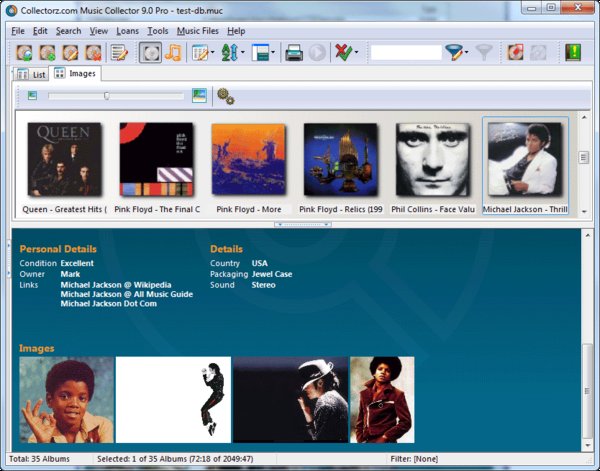Click the column selection table-pencil icon
Image resolution: width=600 pixels, height=471 pixels.
tap(200, 53)
